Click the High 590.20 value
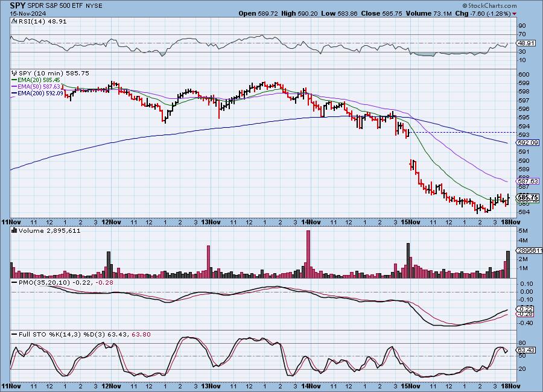Viewport: 543px width, 392px height. [x=299, y=13]
